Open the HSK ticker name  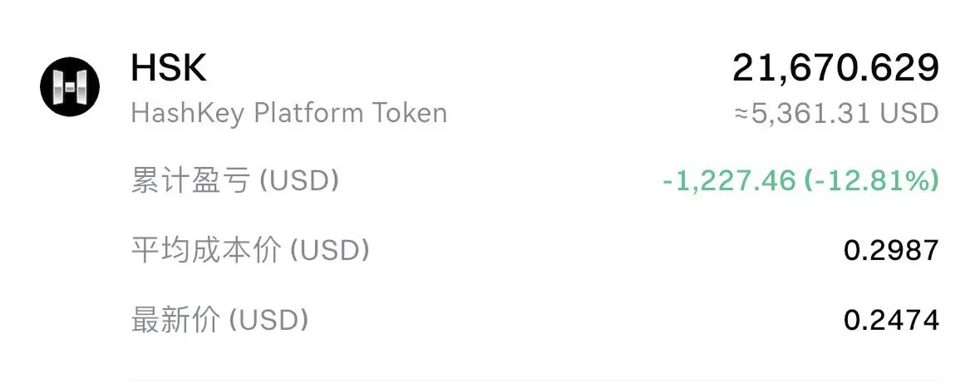(169, 68)
